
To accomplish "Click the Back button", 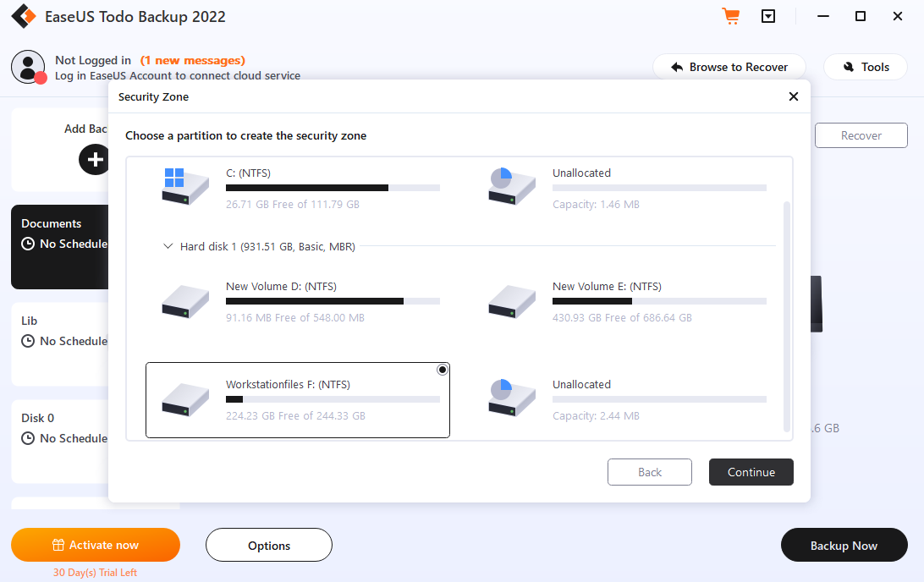I will pyautogui.click(x=649, y=472).
